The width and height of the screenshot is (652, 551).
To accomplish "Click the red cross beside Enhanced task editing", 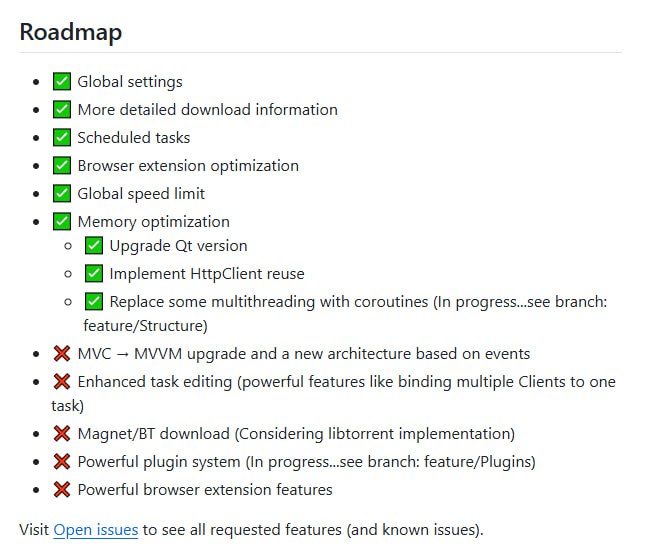I will coord(61,382).
